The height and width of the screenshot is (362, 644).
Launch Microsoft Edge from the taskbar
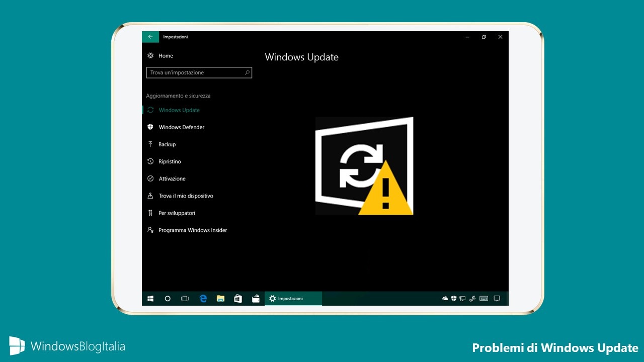203,299
